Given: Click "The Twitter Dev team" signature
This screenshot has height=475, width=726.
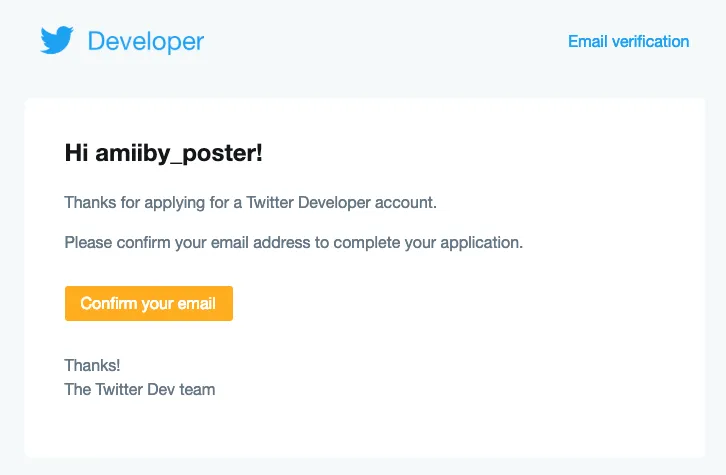Looking at the screenshot, I should click(140, 389).
